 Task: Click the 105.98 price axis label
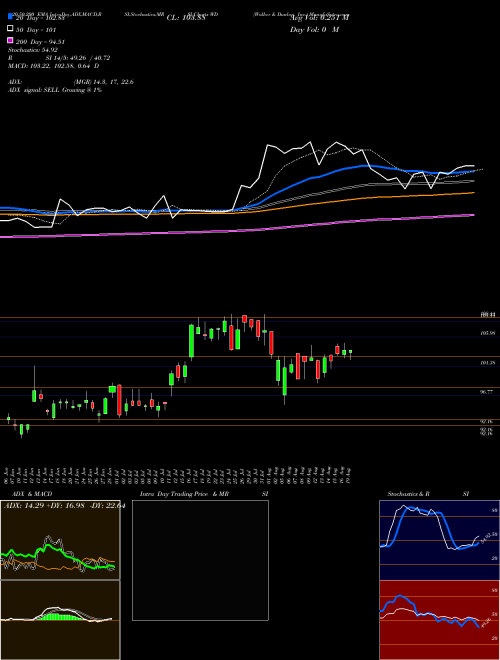pyautogui.click(x=487, y=333)
